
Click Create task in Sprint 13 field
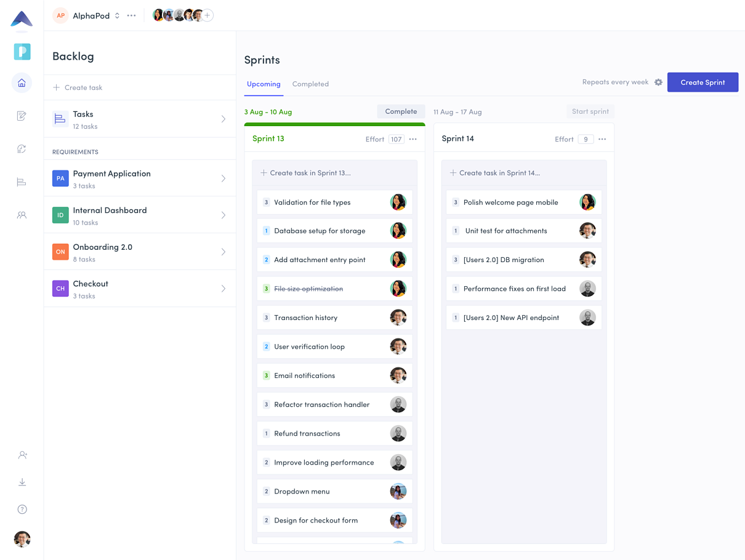(334, 173)
